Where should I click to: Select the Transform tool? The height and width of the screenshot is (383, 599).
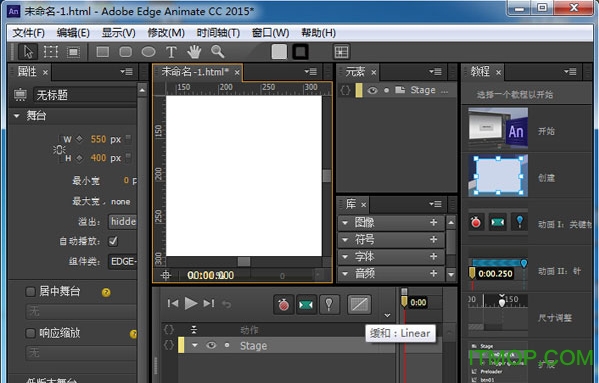click(x=50, y=52)
